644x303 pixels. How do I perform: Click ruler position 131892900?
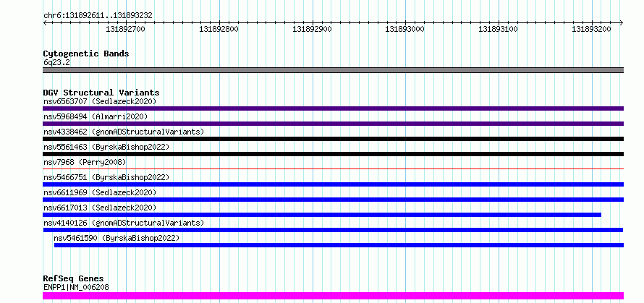312,29
